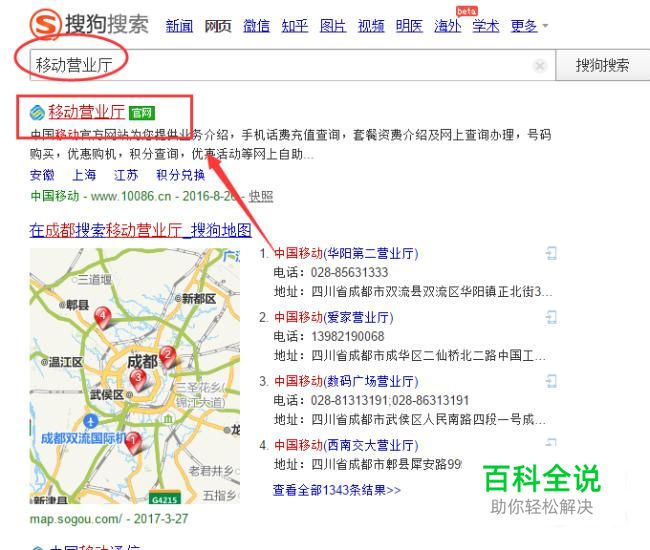Click into the search input field
The image size is (650, 550).
pos(292,65)
